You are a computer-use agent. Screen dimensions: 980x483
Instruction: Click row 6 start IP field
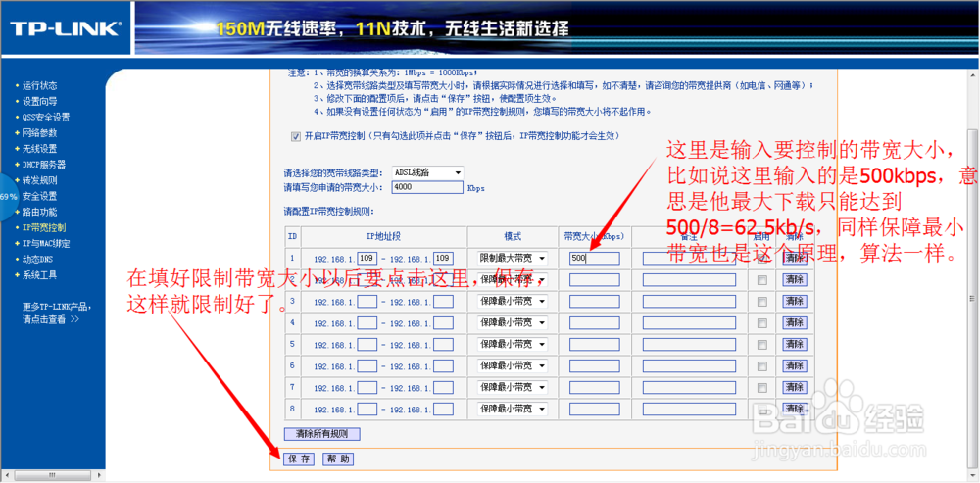[x=367, y=365]
